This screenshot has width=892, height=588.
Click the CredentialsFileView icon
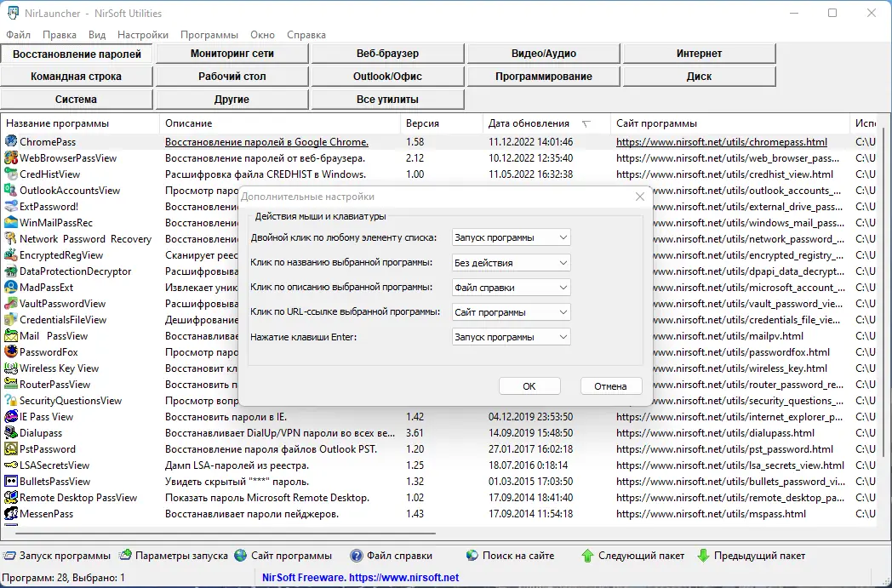click(x=11, y=319)
